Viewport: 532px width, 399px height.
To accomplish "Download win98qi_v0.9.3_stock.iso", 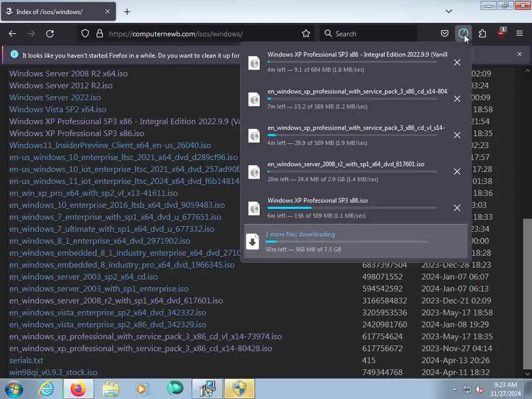I will click(54, 373).
